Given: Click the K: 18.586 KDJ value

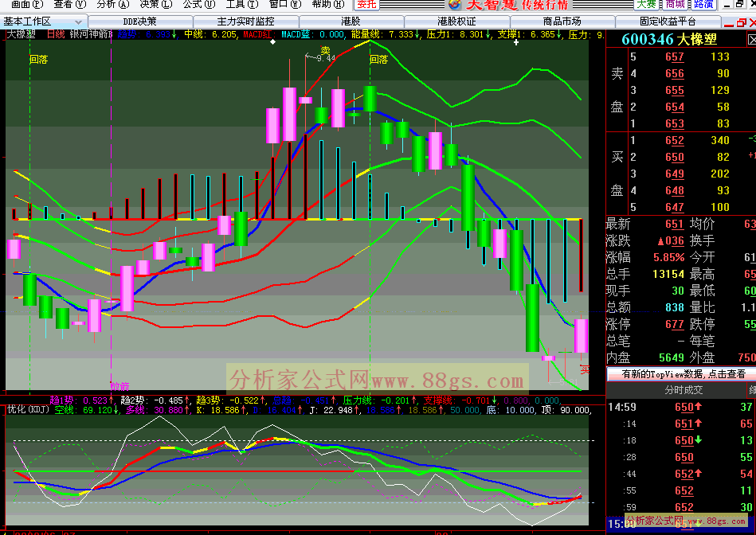Looking at the screenshot, I should point(221,410).
